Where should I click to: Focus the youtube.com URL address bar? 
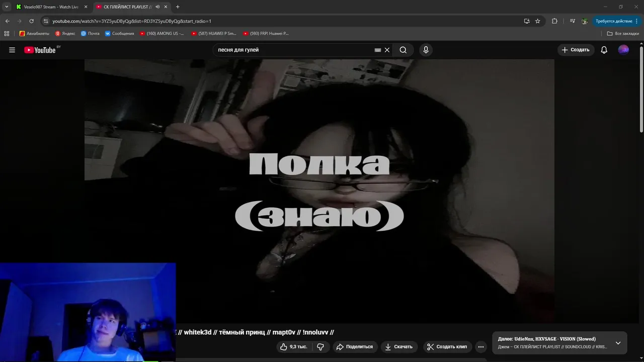coord(282,21)
